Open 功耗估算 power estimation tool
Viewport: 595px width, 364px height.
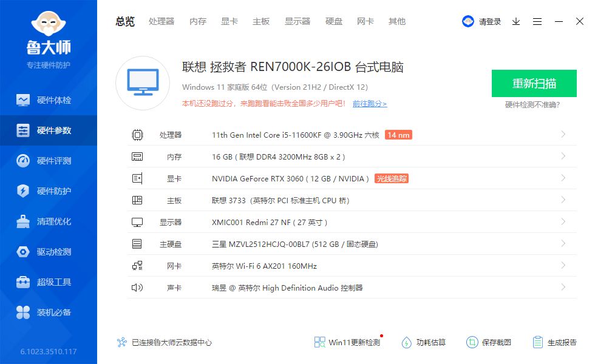click(423, 342)
